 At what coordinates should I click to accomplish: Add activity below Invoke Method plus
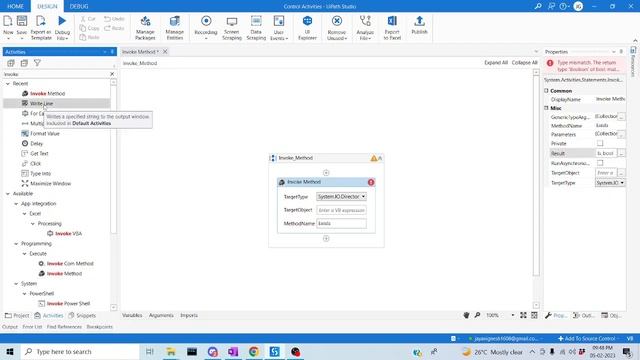326,238
